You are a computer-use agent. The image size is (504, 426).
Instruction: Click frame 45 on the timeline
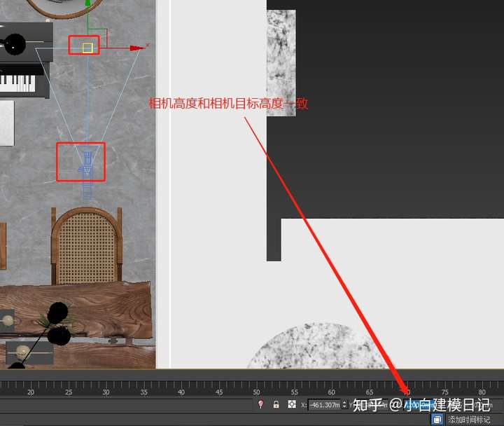(219, 392)
